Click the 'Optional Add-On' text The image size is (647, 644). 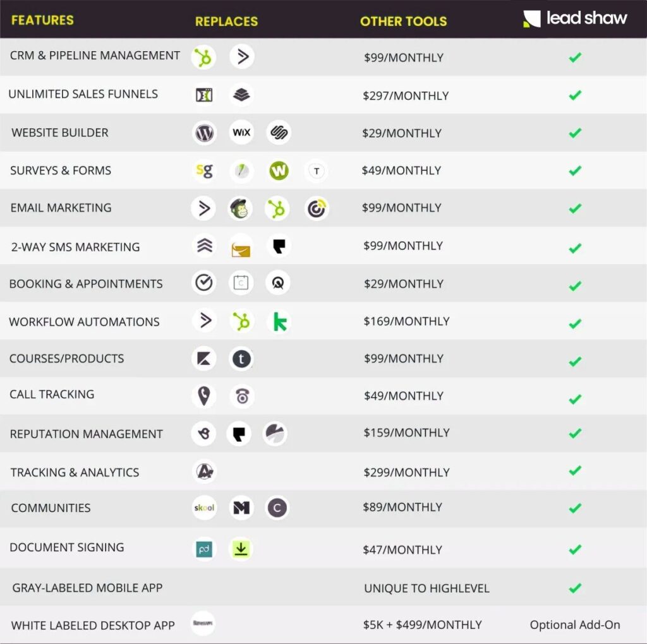(575, 624)
